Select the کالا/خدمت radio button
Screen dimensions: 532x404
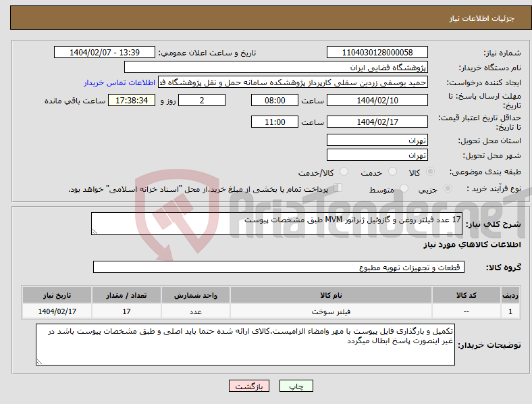pyautogui.click(x=344, y=172)
